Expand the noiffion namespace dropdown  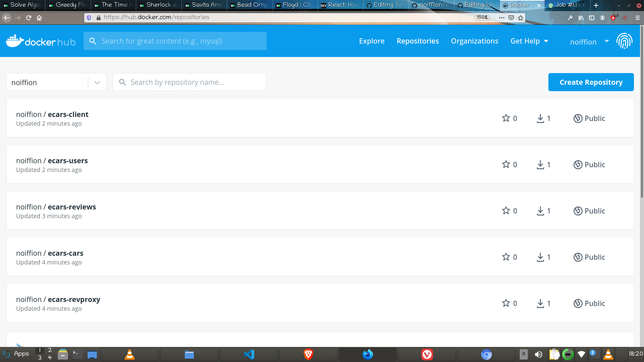point(97,82)
